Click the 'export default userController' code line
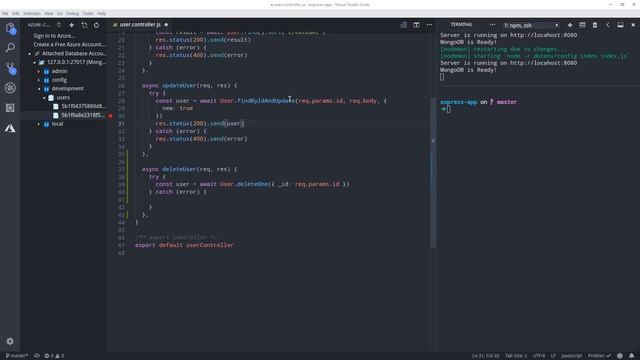 pyautogui.click(x=184, y=245)
